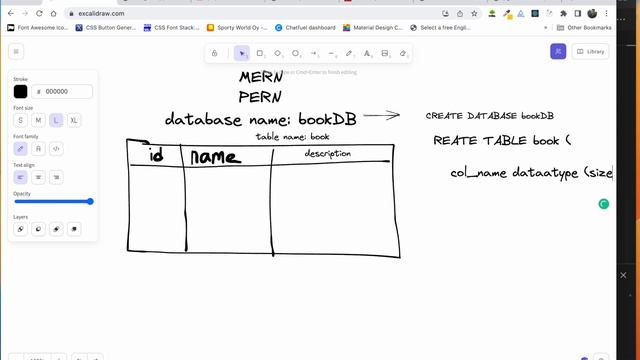The image size is (640, 360).
Task: Open the black stroke color swatch
Action: pyautogui.click(x=20, y=91)
